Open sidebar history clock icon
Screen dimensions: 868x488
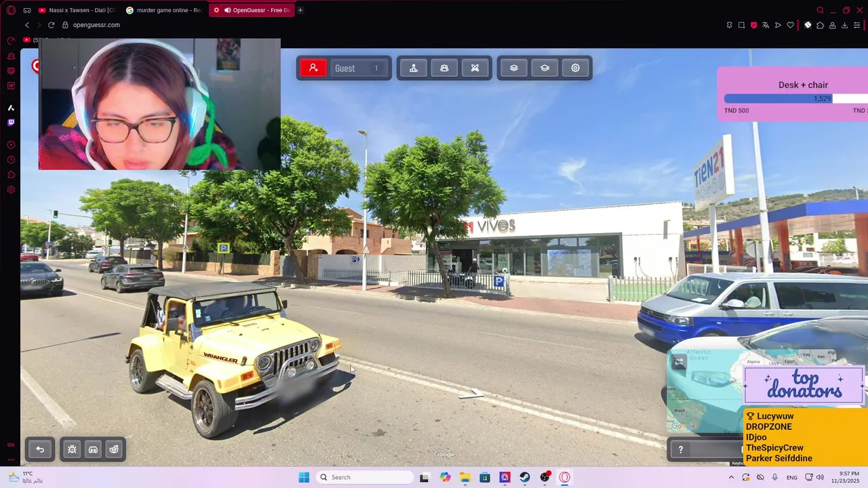point(11,160)
